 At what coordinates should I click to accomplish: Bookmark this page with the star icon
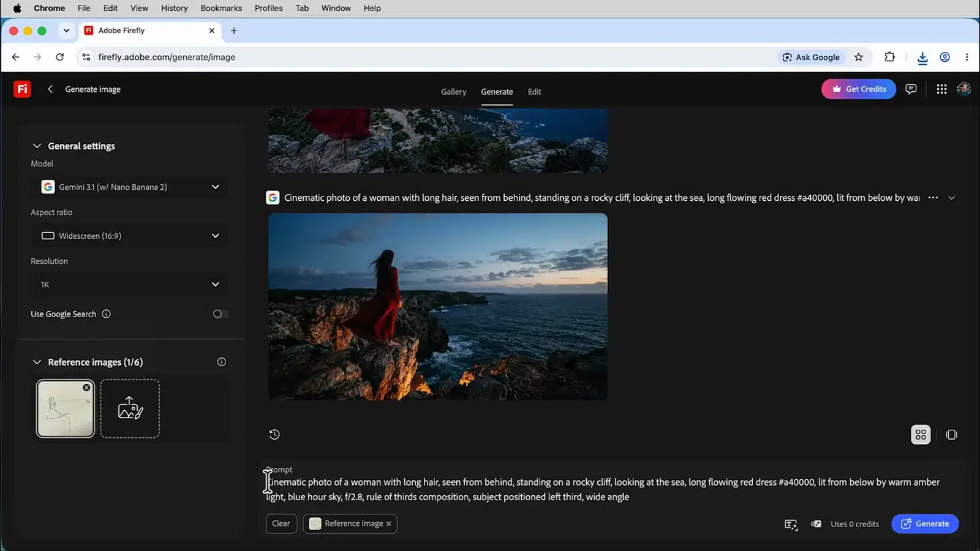(859, 57)
